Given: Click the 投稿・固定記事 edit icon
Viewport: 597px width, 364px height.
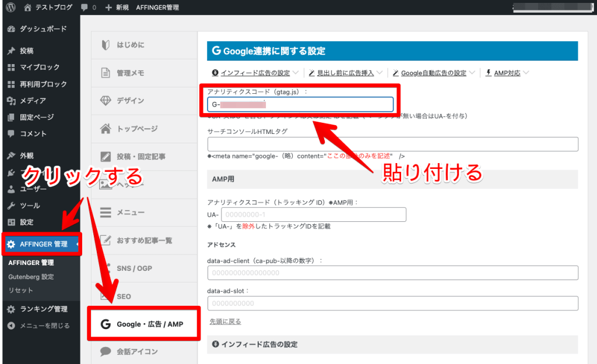Looking at the screenshot, I should coord(106,156).
